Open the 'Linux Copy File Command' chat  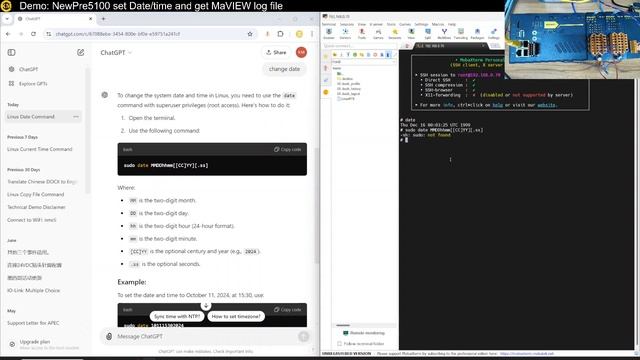pos(36,195)
